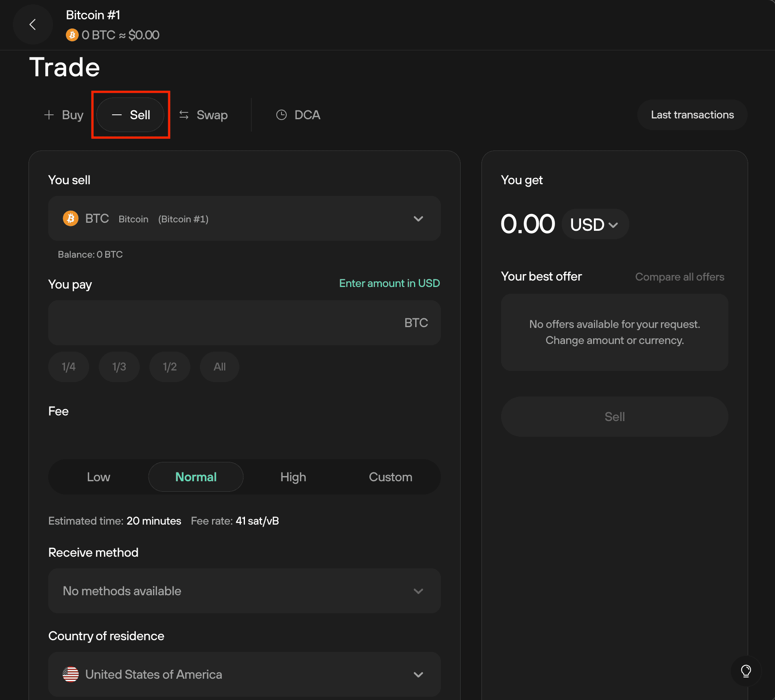This screenshot has height=700, width=775.
Task: Click the Bitcoin logo in the header
Action: coord(72,35)
